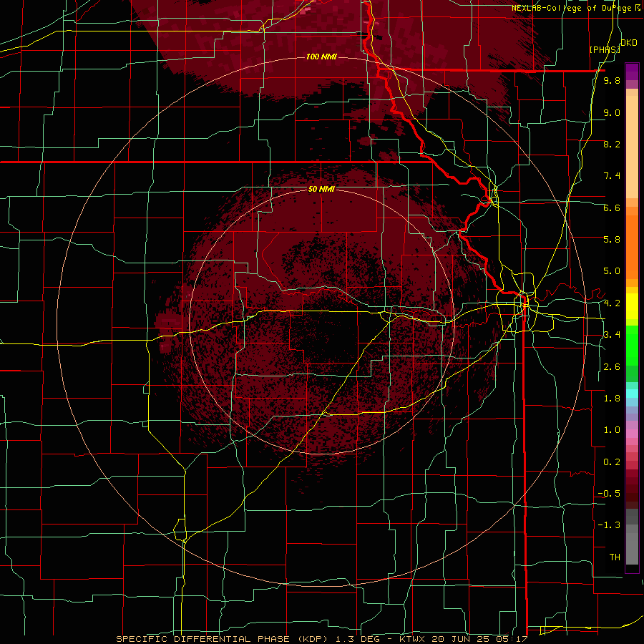Click the cyan band of the color bar
The image size is (644, 644).
tap(632, 393)
